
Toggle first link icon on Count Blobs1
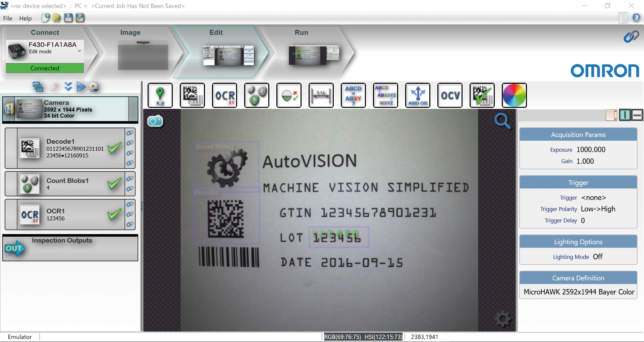pos(130,179)
